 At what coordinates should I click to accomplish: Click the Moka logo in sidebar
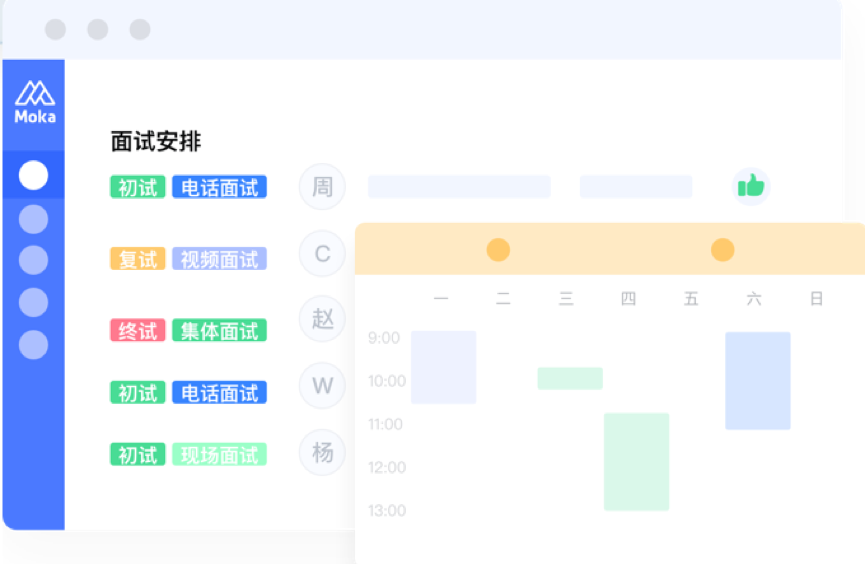[35, 102]
